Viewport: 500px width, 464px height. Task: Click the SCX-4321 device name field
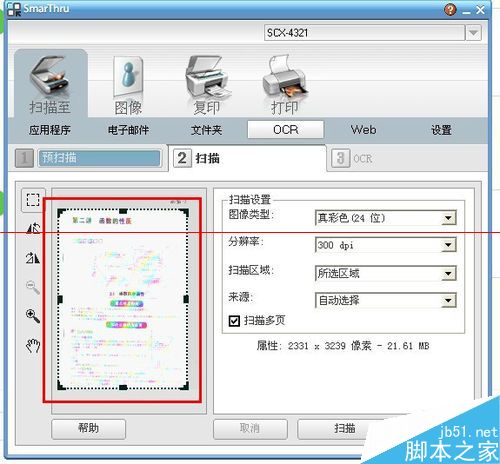pos(365,33)
